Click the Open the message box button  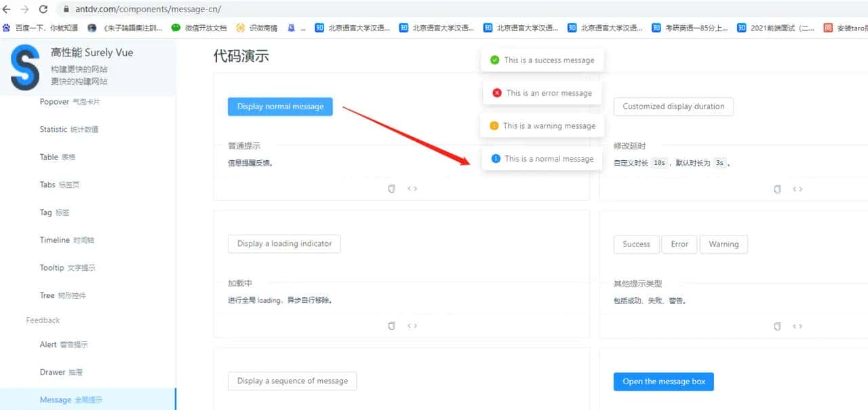(663, 381)
